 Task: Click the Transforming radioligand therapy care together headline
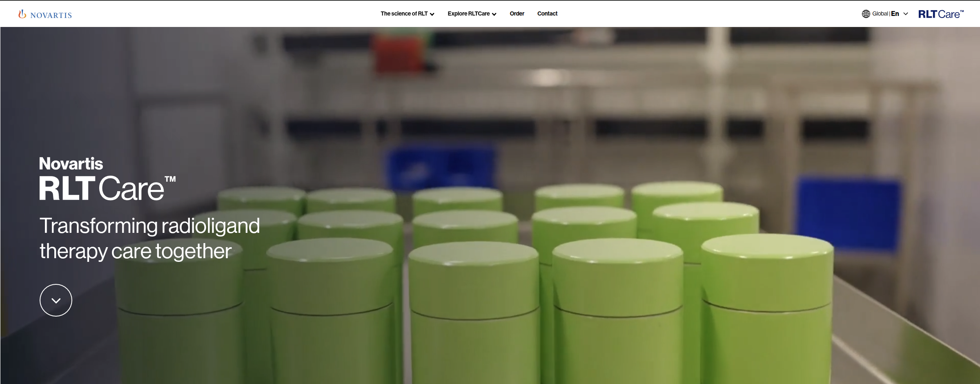[149, 238]
